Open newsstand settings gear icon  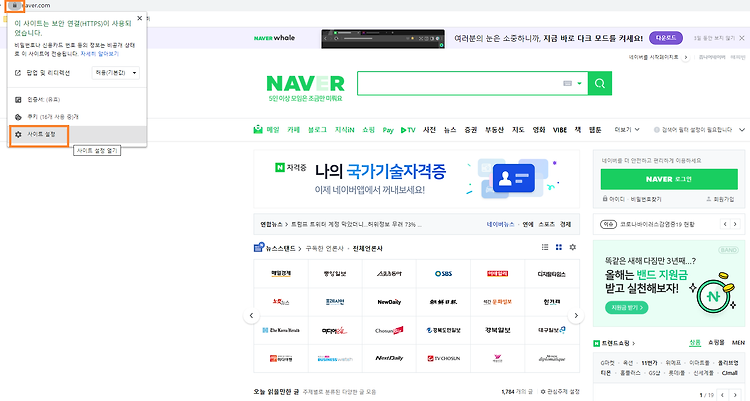pos(573,247)
